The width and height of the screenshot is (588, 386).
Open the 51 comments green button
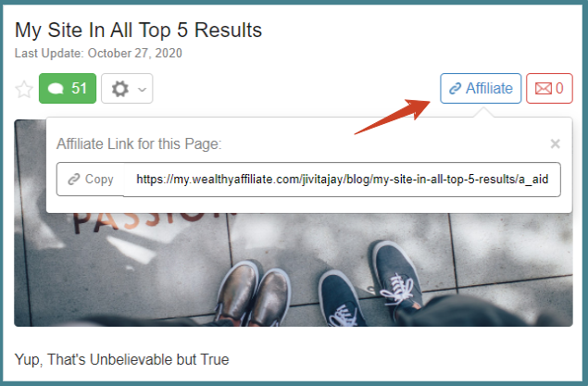pyautogui.click(x=68, y=89)
